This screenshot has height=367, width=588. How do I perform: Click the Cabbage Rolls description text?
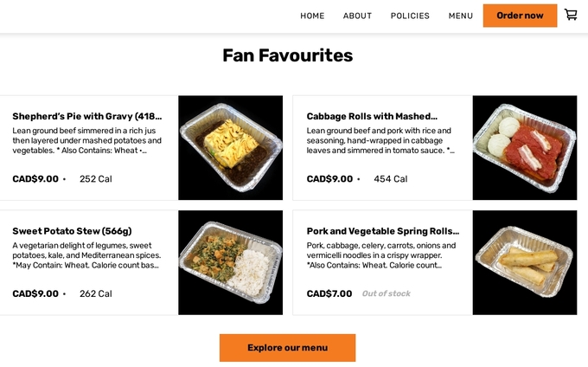(380, 140)
